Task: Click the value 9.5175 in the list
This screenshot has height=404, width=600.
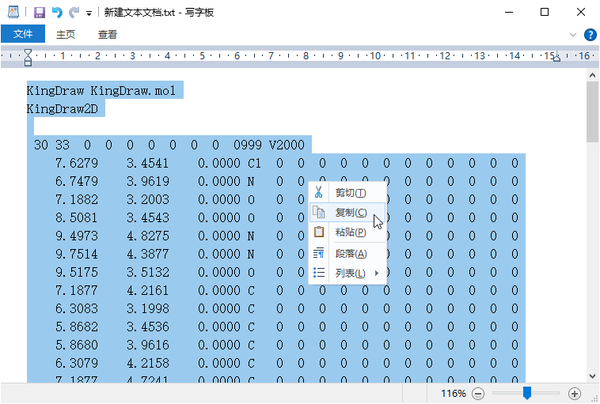Action: [77, 272]
